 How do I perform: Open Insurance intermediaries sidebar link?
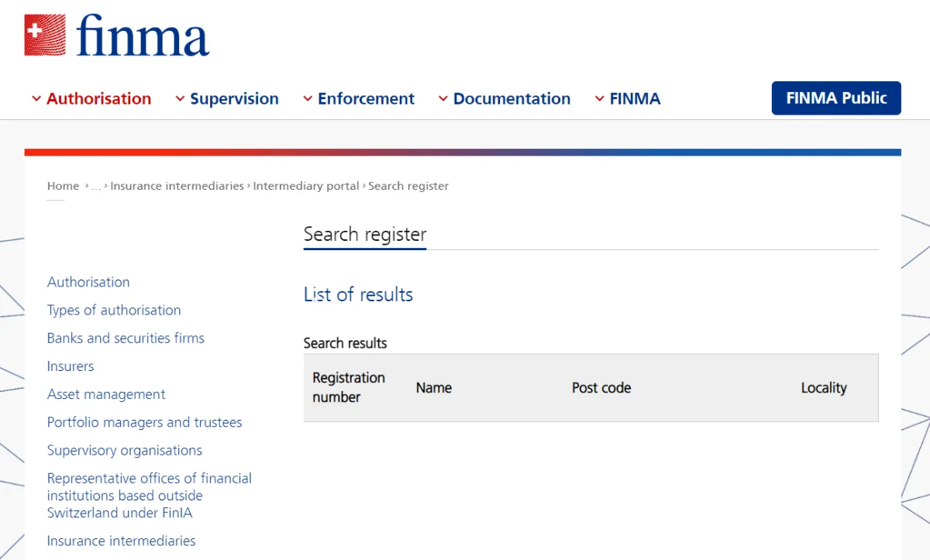122,541
